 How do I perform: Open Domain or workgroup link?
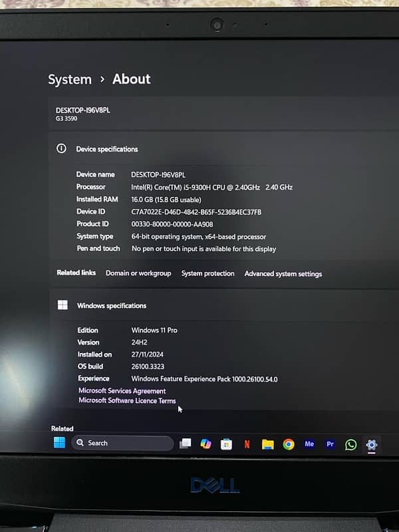(x=138, y=273)
